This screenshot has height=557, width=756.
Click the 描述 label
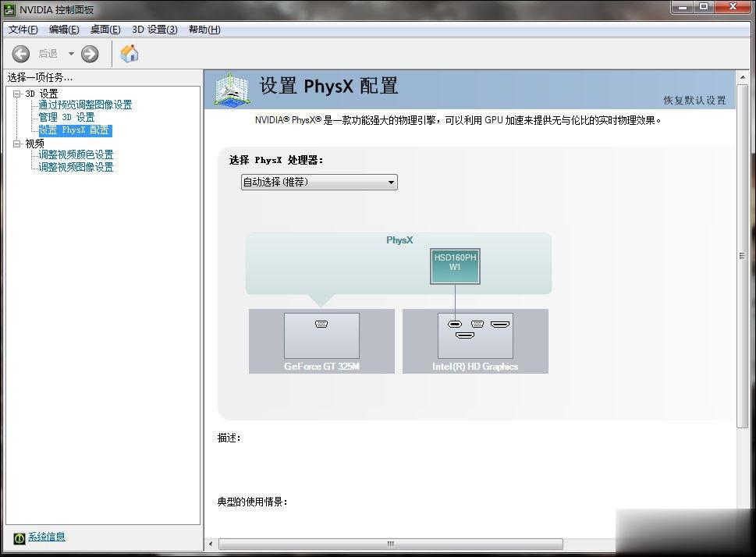pos(229,438)
